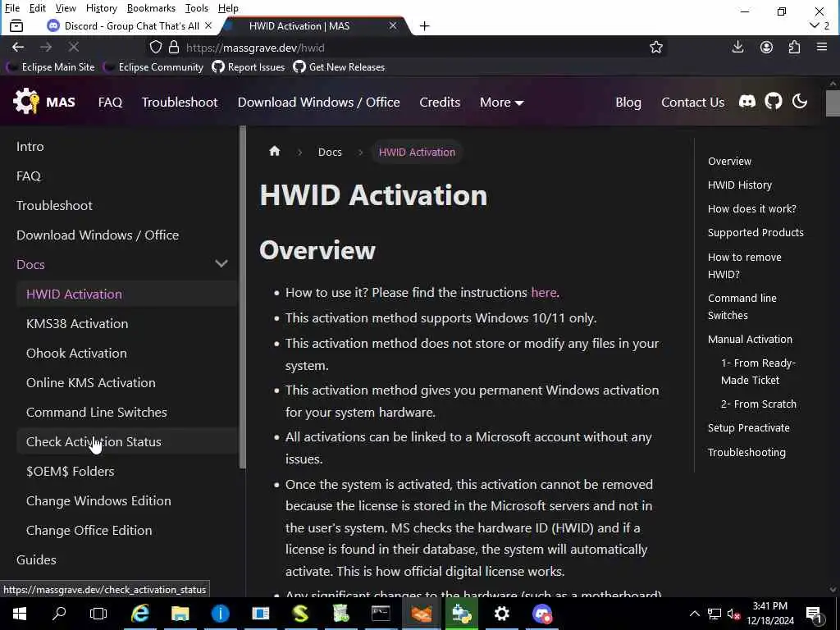Open the FAQ link in top navbar

tap(111, 102)
